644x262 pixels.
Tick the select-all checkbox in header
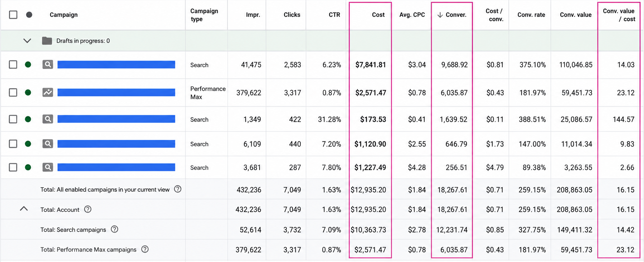point(13,15)
